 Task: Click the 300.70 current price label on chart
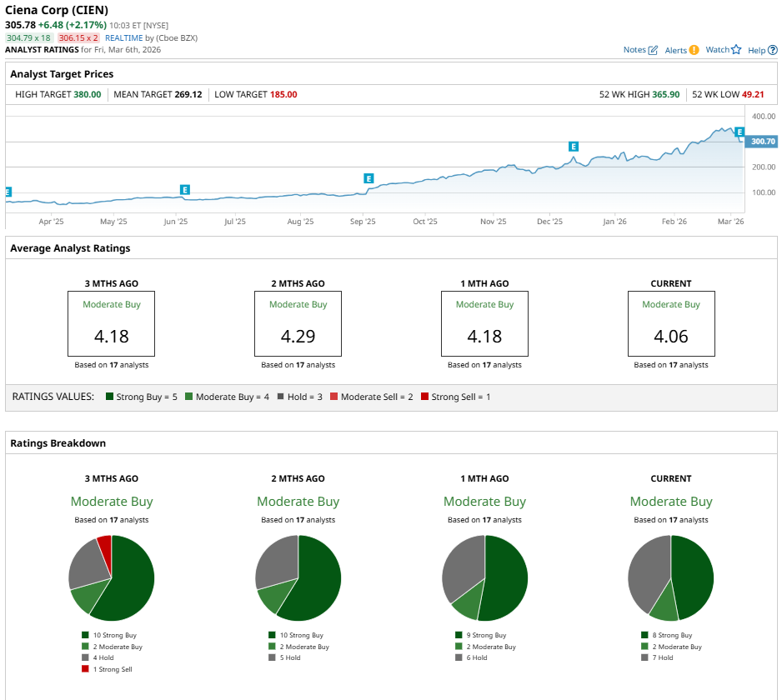763,142
